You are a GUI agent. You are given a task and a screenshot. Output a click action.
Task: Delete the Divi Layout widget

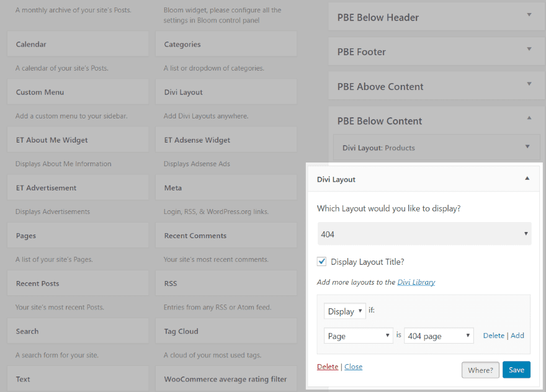pyautogui.click(x=328, y=367)
